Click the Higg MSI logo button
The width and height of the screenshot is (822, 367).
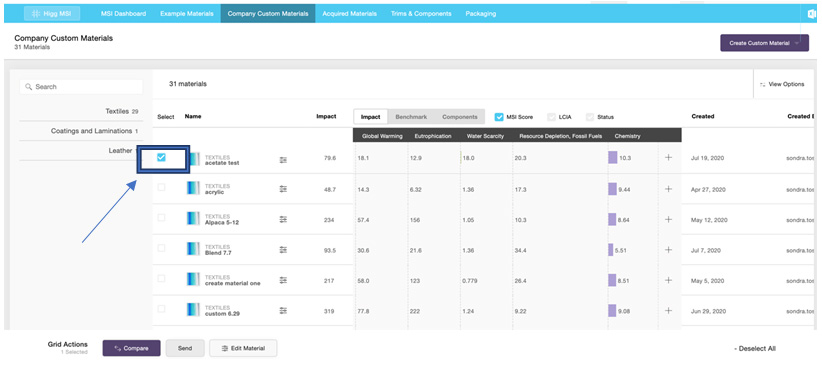click(x=52, y=14)
